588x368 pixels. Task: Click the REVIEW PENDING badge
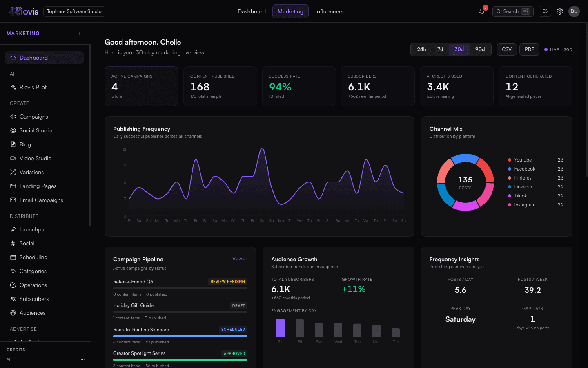click(228, 282)
